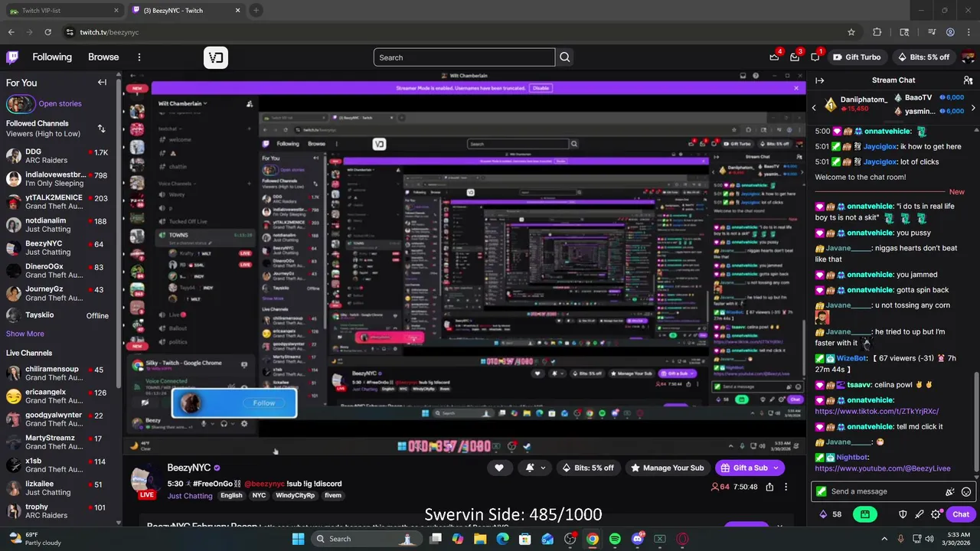980x551 pixels.
Task: Click the heart follow icon
Action: point(499,468)
